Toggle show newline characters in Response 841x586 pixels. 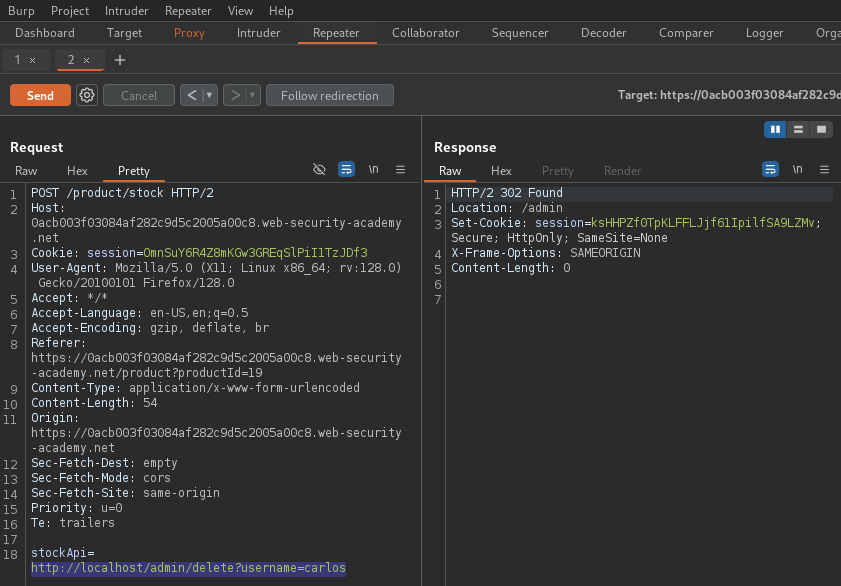798,169
